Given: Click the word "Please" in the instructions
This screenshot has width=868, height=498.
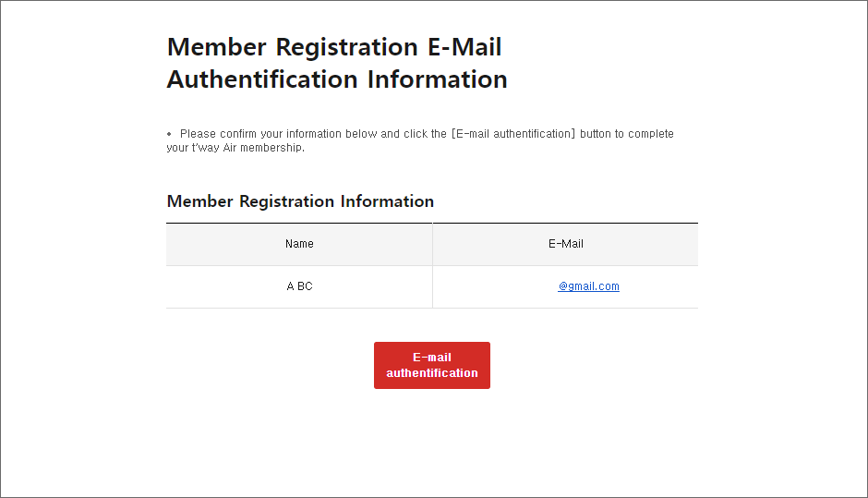Looking at the screenshot, I should [x=198, y=134].
